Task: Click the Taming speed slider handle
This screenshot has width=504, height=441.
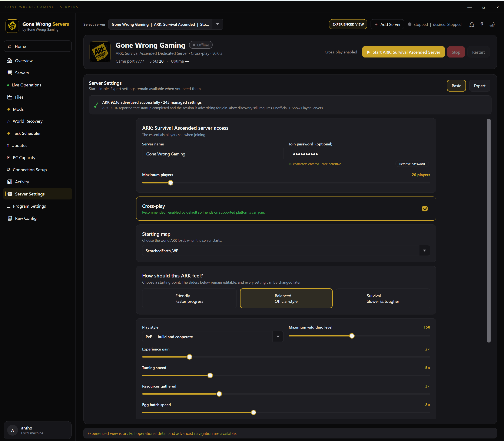Action: (210, 375)
